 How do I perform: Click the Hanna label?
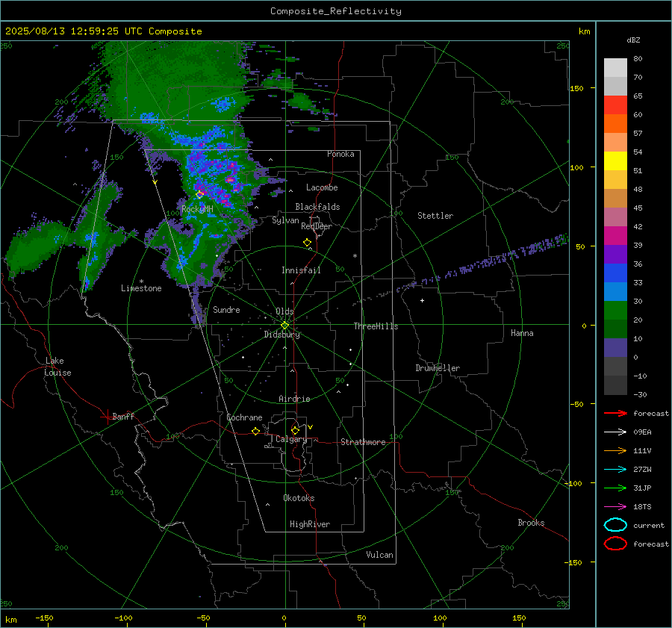(522, 333)
